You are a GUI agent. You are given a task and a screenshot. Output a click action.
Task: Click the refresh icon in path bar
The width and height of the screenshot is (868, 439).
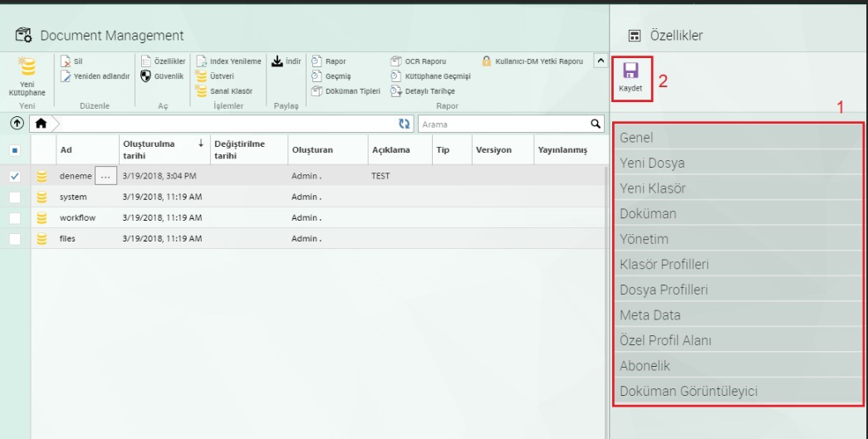tap(405, 124)
